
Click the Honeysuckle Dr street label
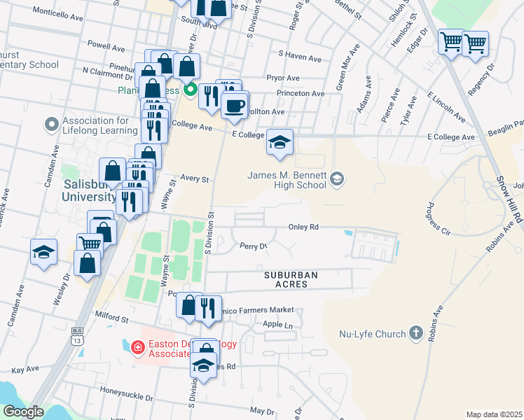[127, 394]
